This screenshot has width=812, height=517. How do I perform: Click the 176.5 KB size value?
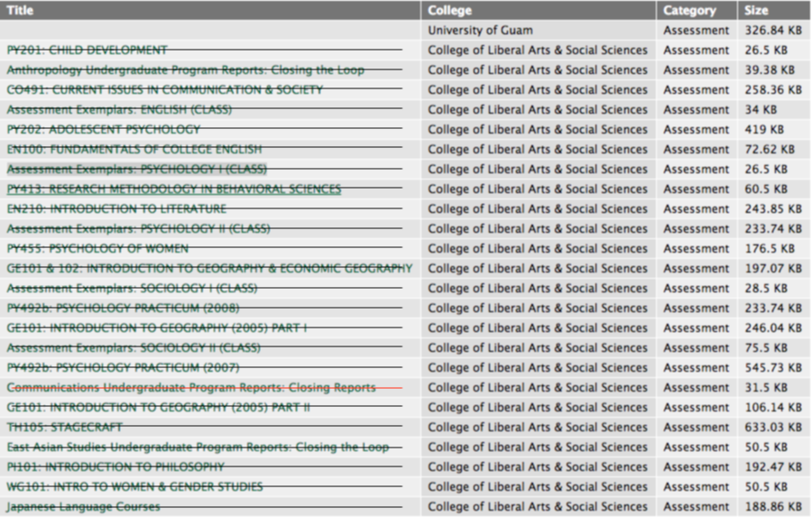click(770, 249)
